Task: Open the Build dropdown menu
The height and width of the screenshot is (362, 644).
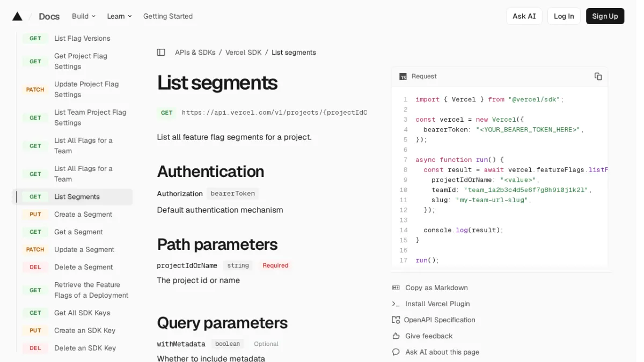Action: 84,16
